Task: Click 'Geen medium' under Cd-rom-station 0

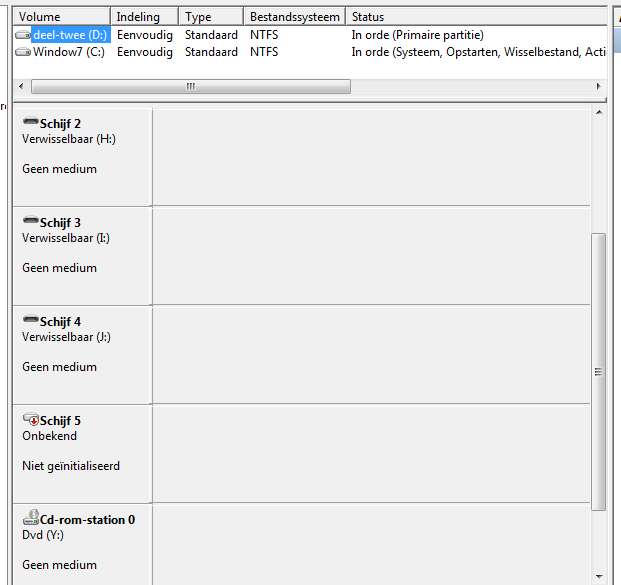Action: tap(59, 565)
